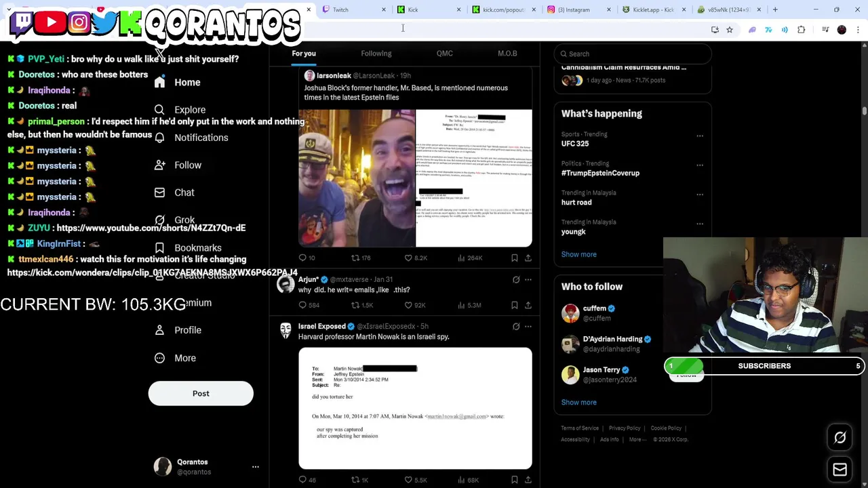Open Cookie Policy footer link
Viewport: 868px width, 488px height.
pyautogui.click(x=666, y=428)
